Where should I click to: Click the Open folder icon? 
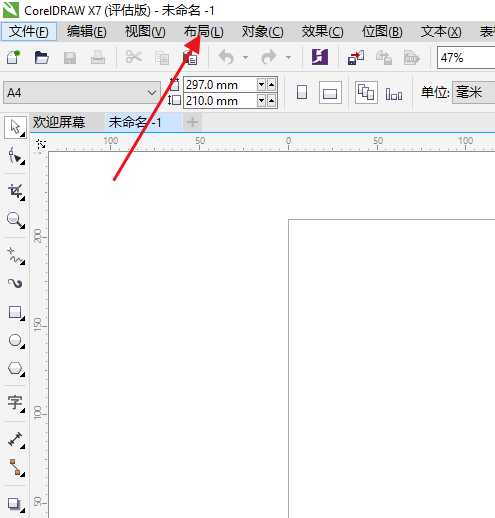point(42,57)
